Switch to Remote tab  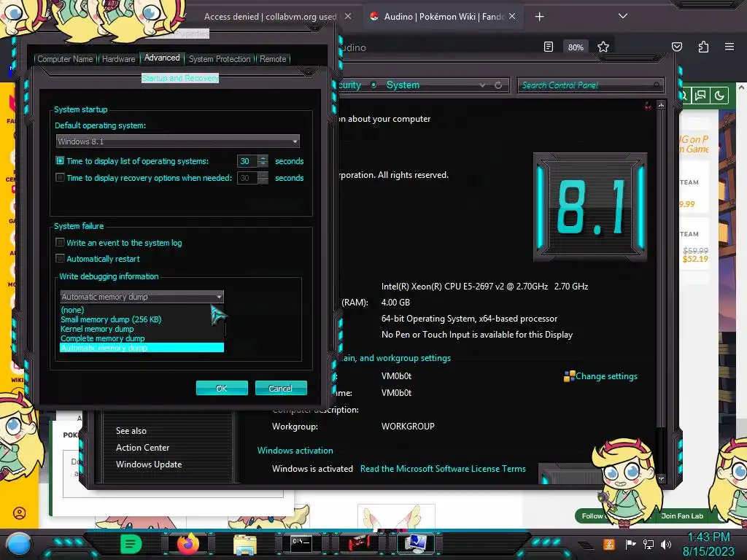pos(273,59)
